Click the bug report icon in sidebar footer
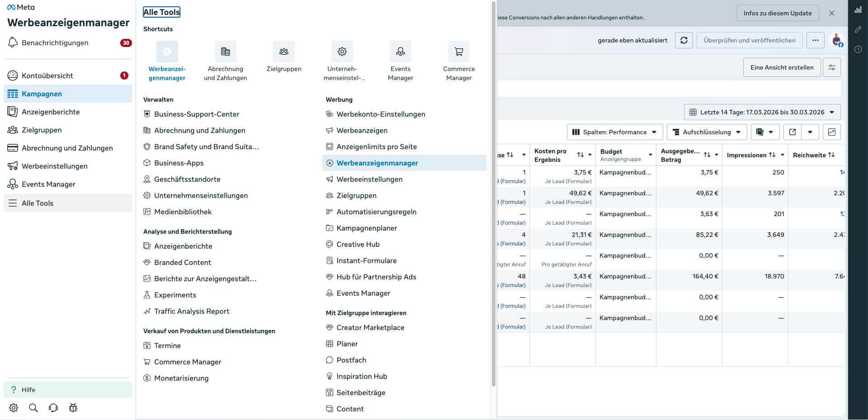This screenshot has height=420, width=868. pyautogui.click(x=73, y=408)
